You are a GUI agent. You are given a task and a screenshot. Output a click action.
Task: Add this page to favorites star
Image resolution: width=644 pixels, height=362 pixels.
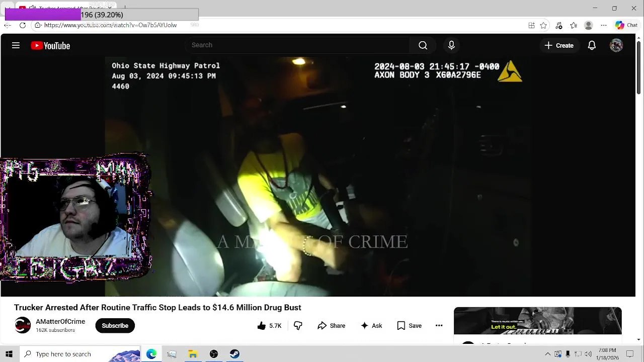(x=543, y=25)
